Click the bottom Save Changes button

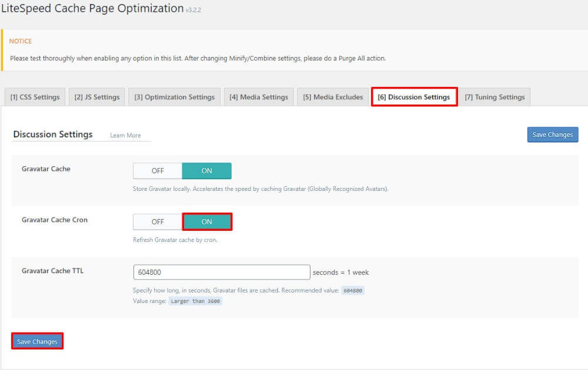click(37, 341)
